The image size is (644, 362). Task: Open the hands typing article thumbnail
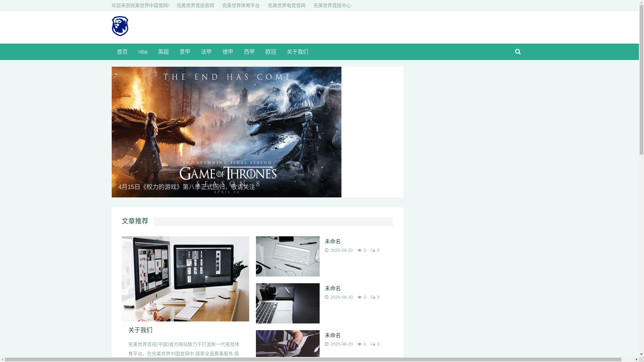(x=287, y=344)
